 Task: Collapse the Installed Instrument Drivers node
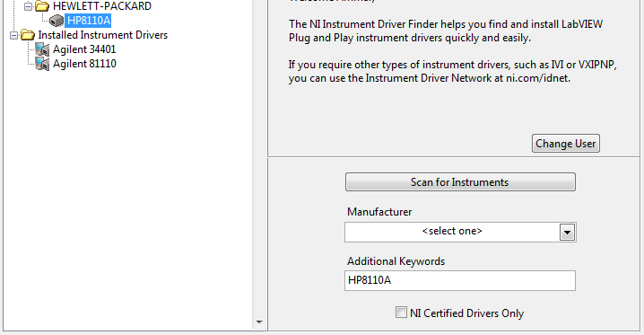(13, 35)
